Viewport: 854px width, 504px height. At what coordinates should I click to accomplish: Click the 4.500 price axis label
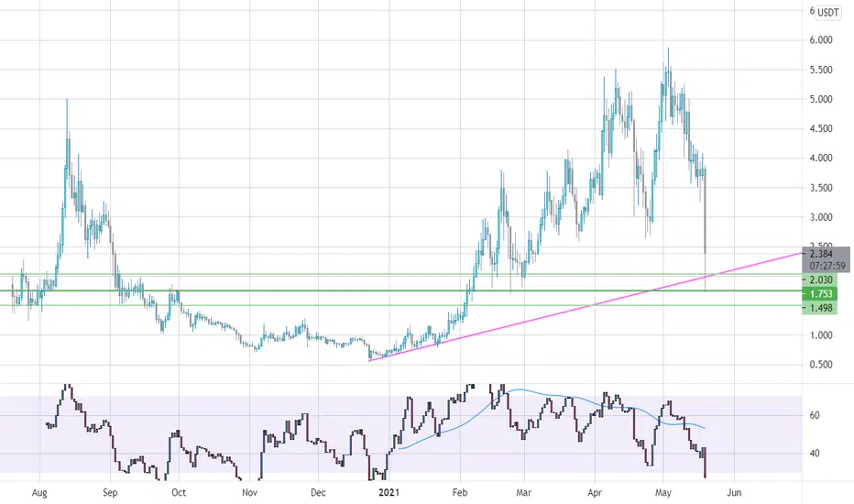click(x=821, y=128)
